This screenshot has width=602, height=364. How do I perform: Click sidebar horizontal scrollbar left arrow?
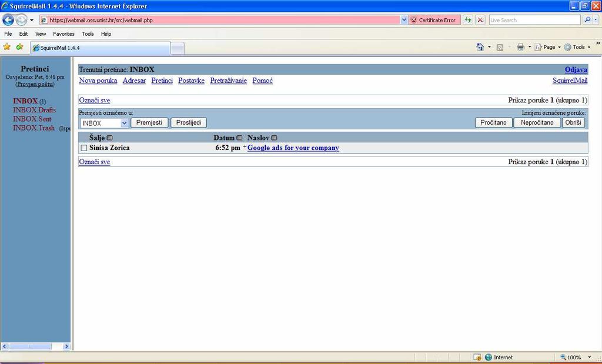tap(5, 347)
